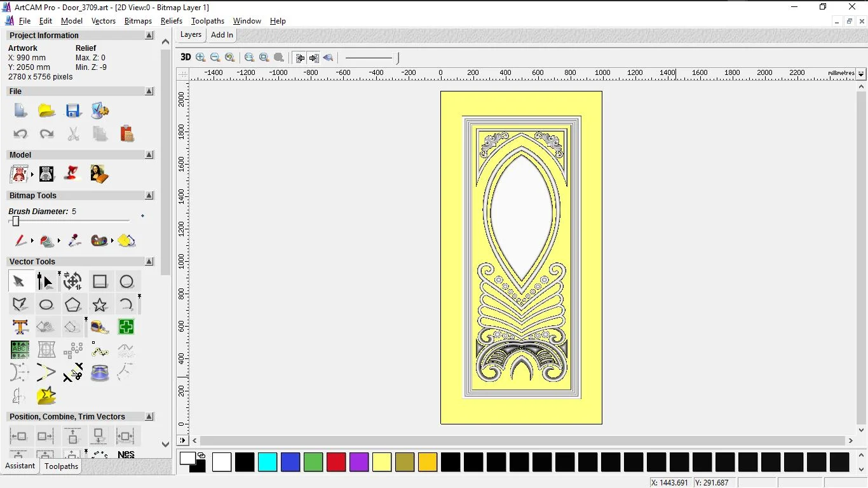This screenshot has width=868, height=488.
Task: Select the cyan color swatch
Action: pos(268,462)
